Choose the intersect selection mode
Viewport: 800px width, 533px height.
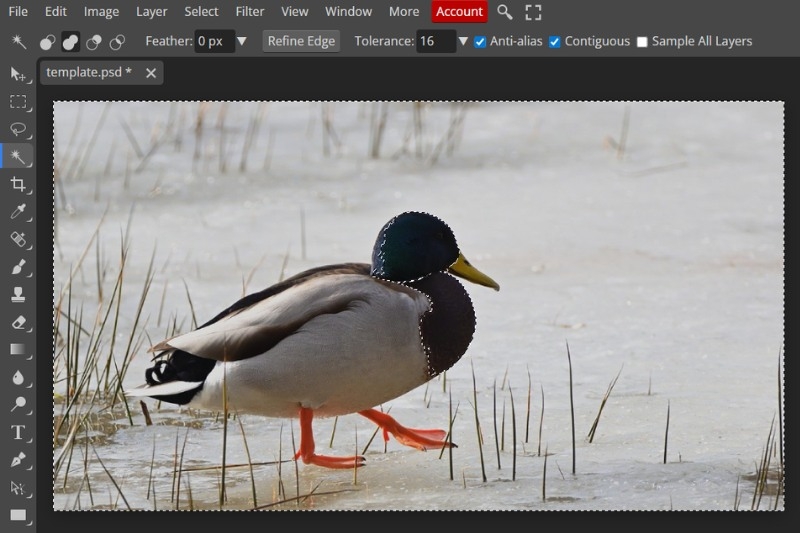pyautogui.click(x=117, y=42)
